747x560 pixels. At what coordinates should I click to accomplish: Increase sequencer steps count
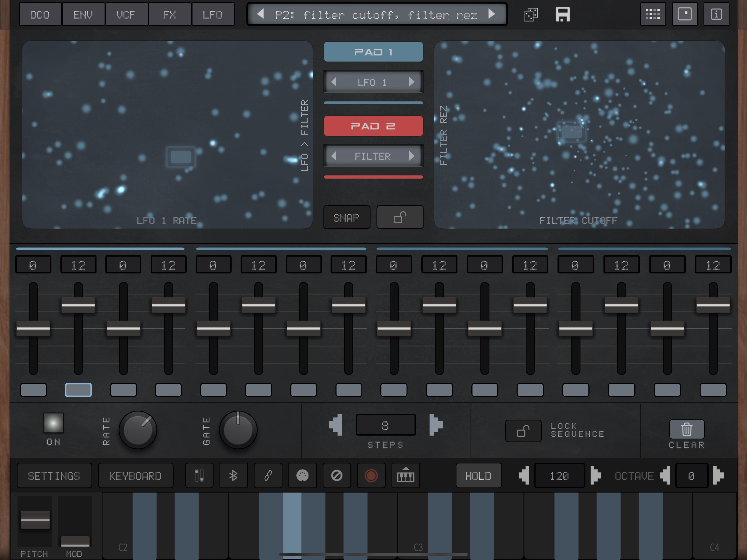click(x=436, y=425)
